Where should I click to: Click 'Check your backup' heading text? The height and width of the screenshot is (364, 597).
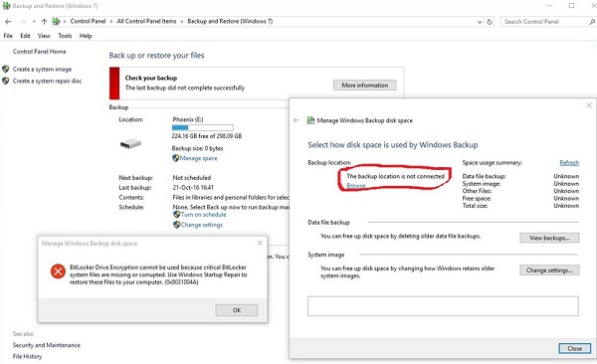pyautogui.click(x=151, y=78)
